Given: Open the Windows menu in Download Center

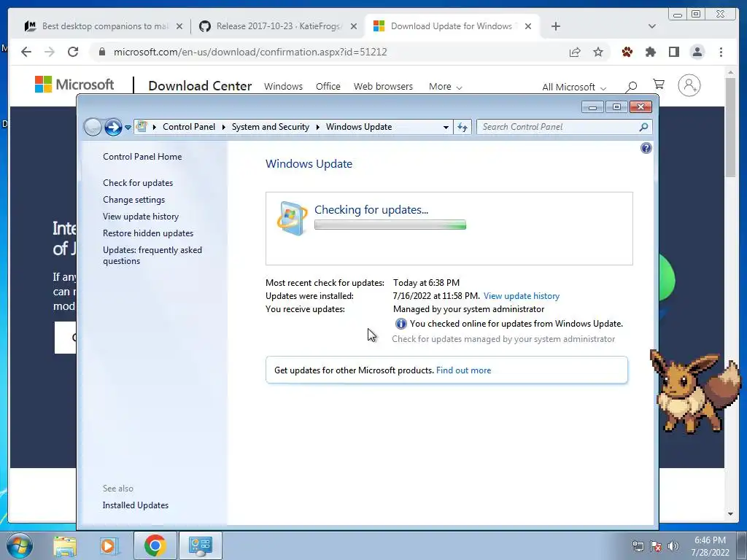Looking at the screenshot, I should click(284, 87).
